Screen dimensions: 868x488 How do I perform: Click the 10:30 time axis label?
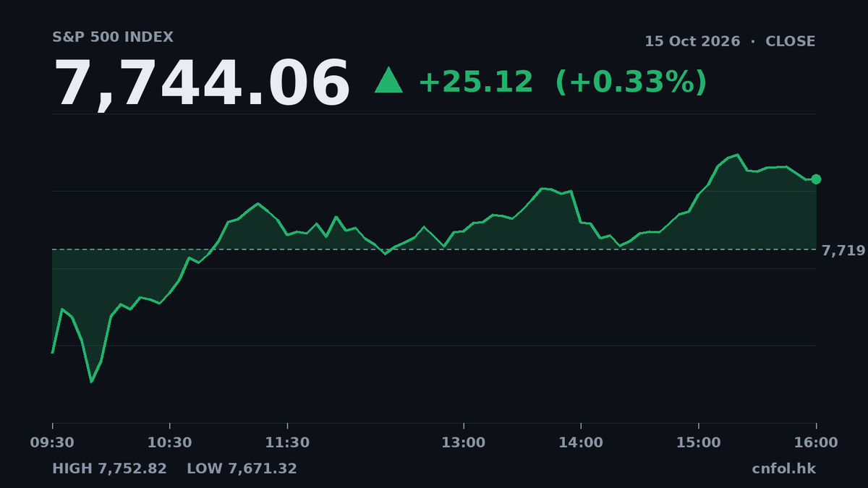pos(170,442)
